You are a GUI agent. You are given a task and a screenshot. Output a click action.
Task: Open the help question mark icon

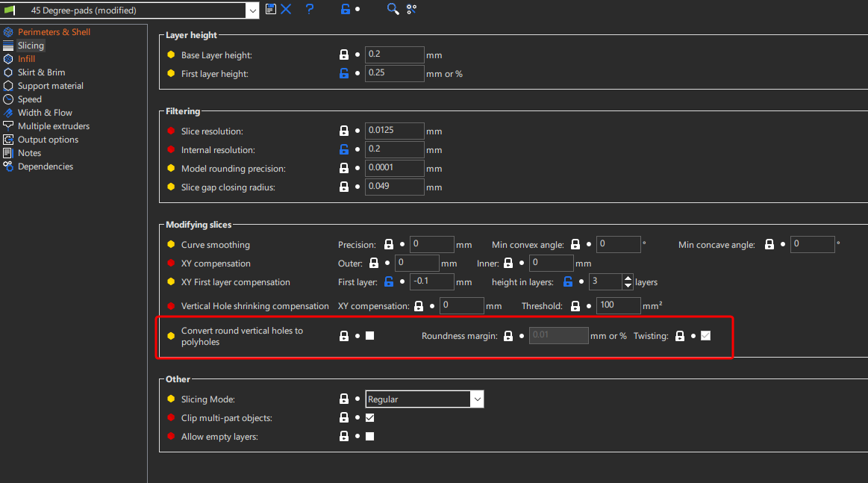pos(310,9)
